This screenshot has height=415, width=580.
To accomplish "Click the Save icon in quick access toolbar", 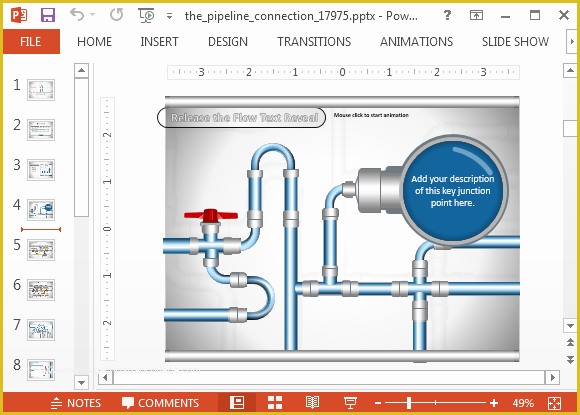I will coord(48,15).
